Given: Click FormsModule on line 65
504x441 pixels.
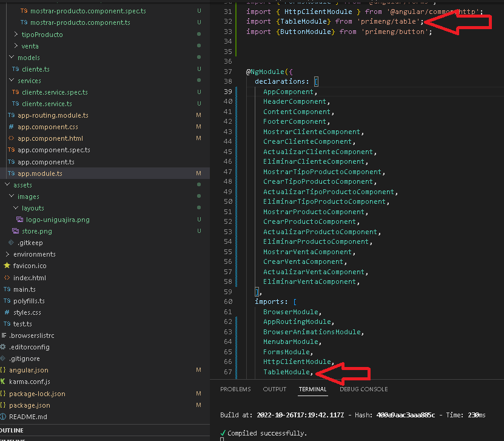Looking at the screenshot, I should click(x=286, y=352).
